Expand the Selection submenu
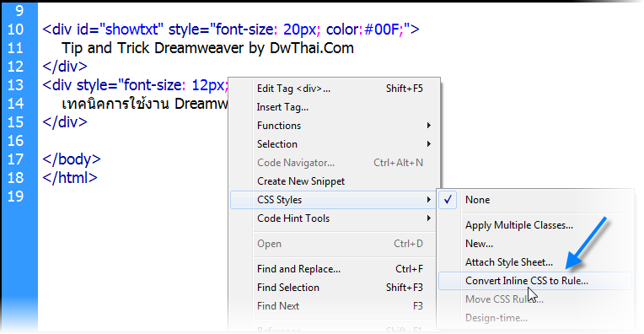This screenshot has width=644, height=334. [335, 144]
